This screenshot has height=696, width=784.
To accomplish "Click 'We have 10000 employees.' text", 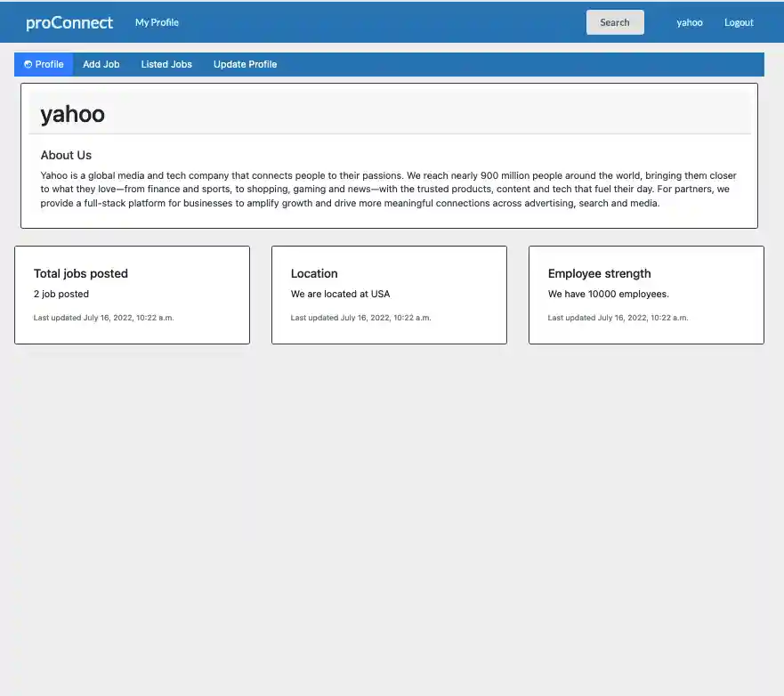I will (x=608, y=294).
